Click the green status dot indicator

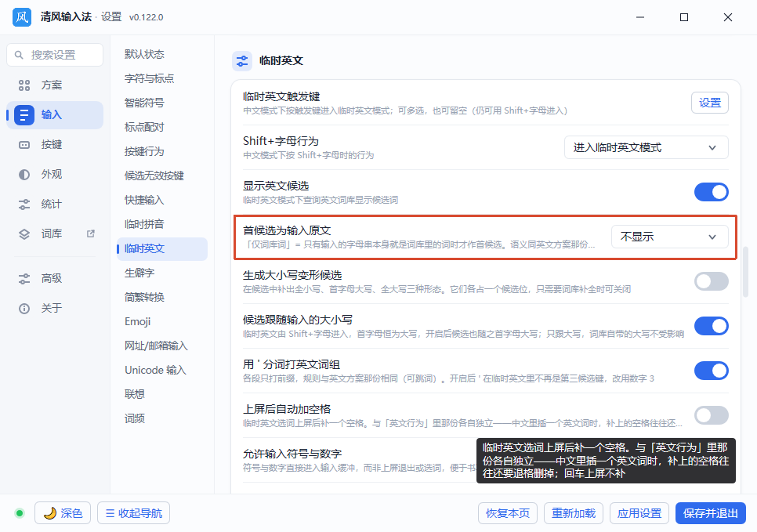pyautogui.click(x=20, y=513)
